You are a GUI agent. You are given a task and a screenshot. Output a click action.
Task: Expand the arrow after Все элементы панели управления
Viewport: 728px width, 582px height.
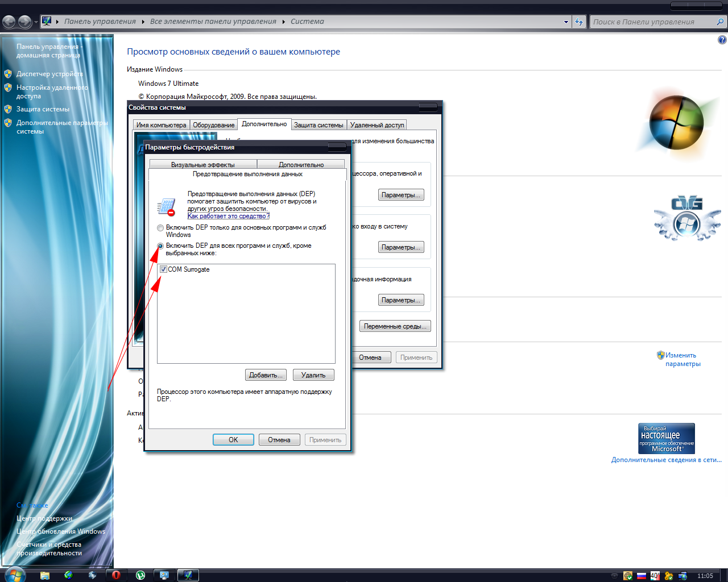[x=283, y=22]
